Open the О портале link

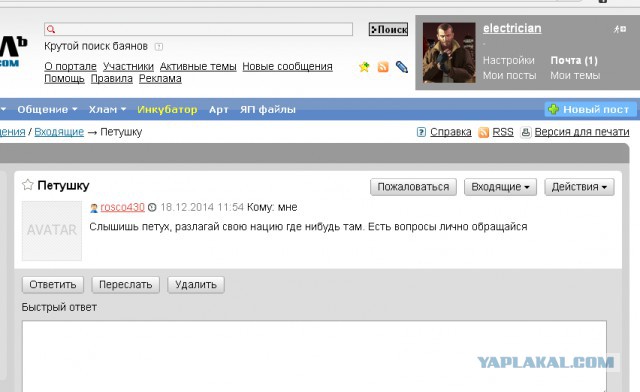click(x=70, y=66)
